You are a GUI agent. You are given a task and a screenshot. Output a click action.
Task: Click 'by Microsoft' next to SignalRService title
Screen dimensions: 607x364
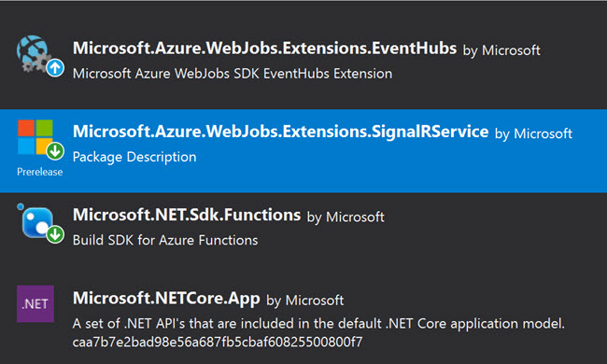tap(533, 133)
